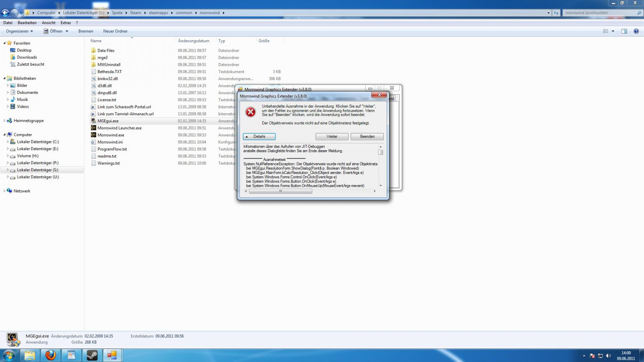Click Beenden to quit the application

[x=367, y=136]
